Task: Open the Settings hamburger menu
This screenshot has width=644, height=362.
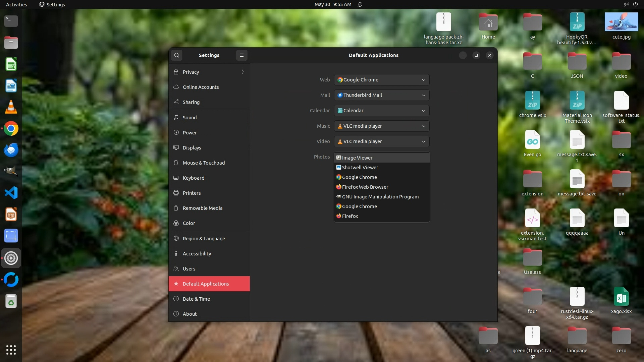Action: [241, 55]
